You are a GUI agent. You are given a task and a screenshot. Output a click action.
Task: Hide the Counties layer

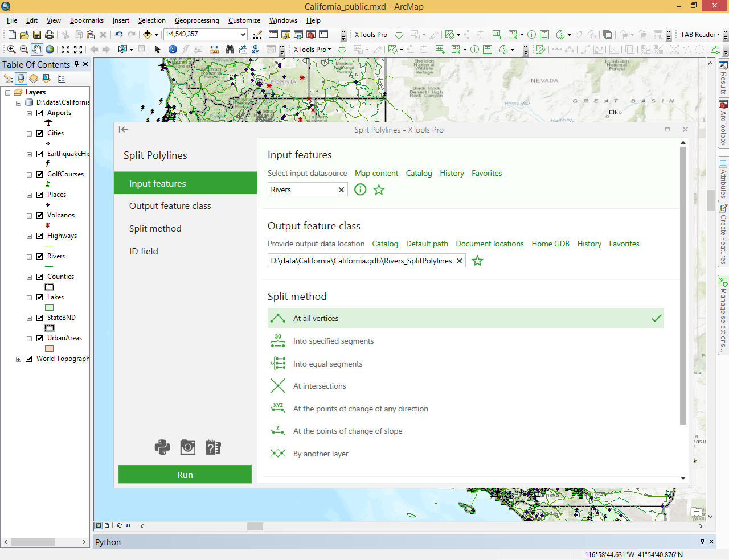[x=39, y=277]
